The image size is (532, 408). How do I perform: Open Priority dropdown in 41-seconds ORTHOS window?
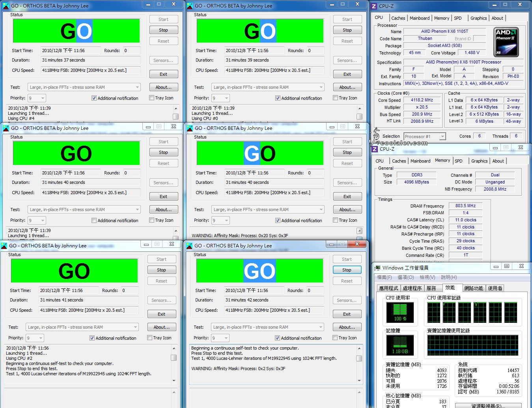pos(35,338)
